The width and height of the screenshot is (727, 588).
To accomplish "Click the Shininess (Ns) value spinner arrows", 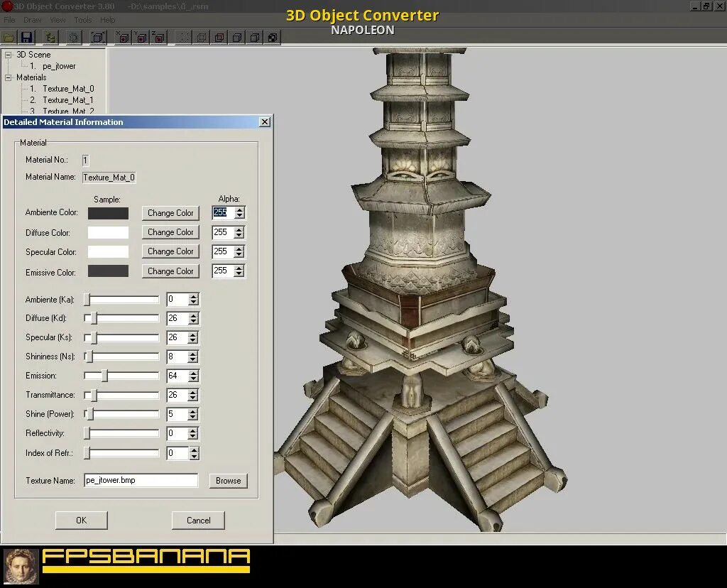I will [x=194, y=356].
